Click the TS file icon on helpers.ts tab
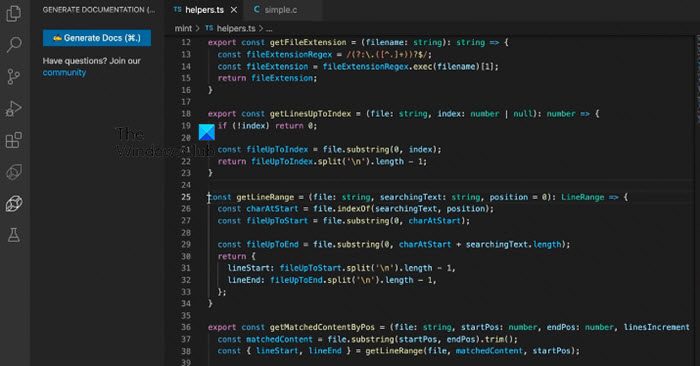This screenshot has width=700, height=366. click(x=177, y=9)
